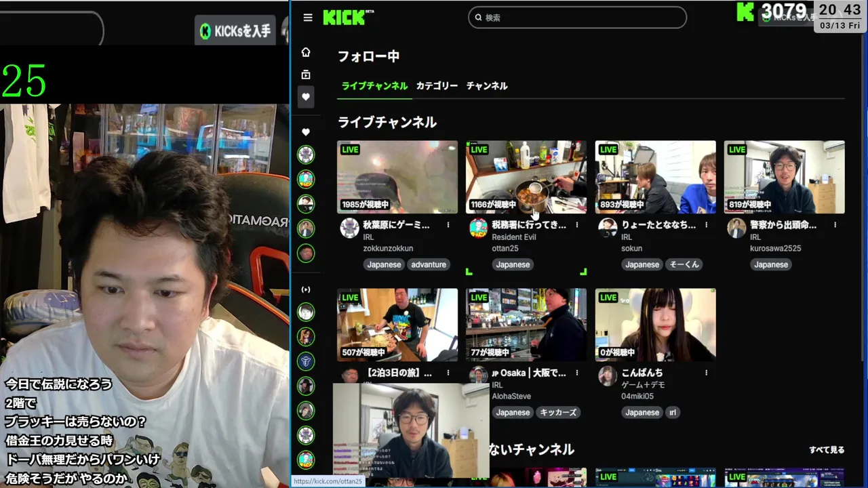Click Japanese tag under ottan25
Viewport: 868px width, 488px height.
(513, 264)
